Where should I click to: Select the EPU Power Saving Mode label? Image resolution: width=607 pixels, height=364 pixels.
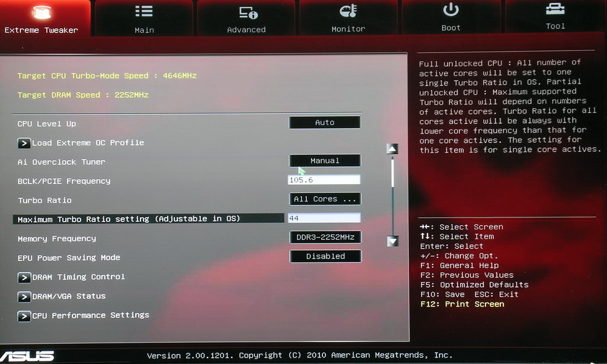click(x=69, y=257)
